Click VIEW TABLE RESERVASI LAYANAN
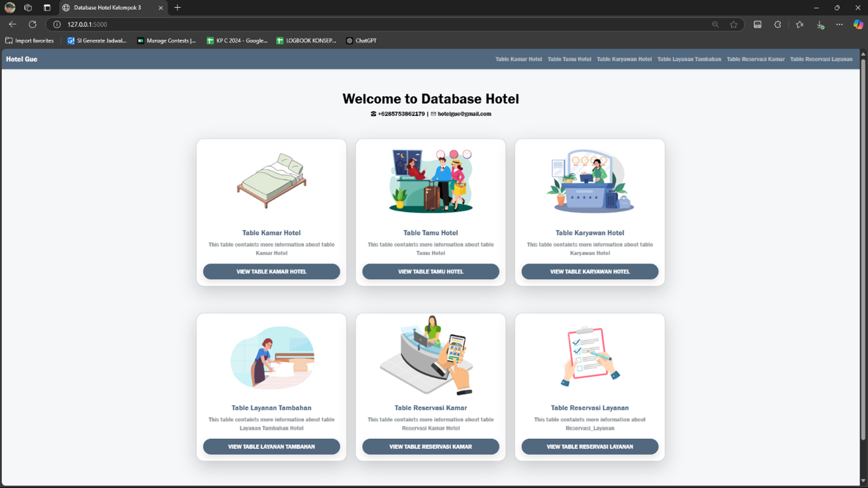868x488 pixels. (x=589, y=446)
